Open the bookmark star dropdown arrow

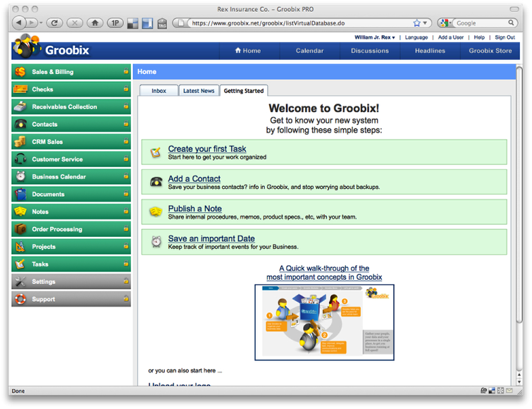[425, 23]
